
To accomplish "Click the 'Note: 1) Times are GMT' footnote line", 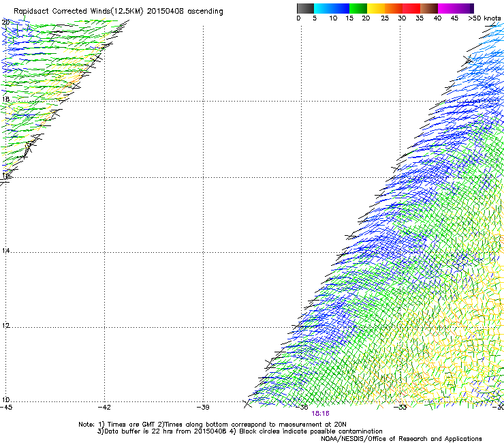I will click(212, 425).
